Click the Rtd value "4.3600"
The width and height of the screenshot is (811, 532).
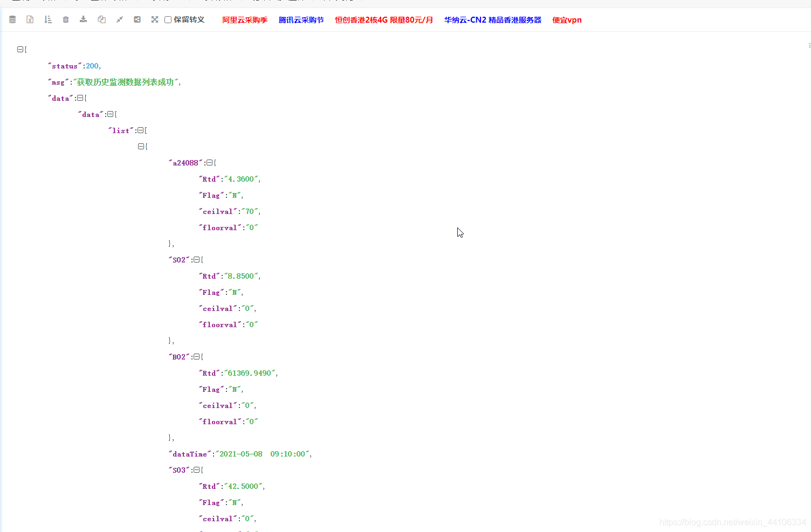click(x=241, y=179)
